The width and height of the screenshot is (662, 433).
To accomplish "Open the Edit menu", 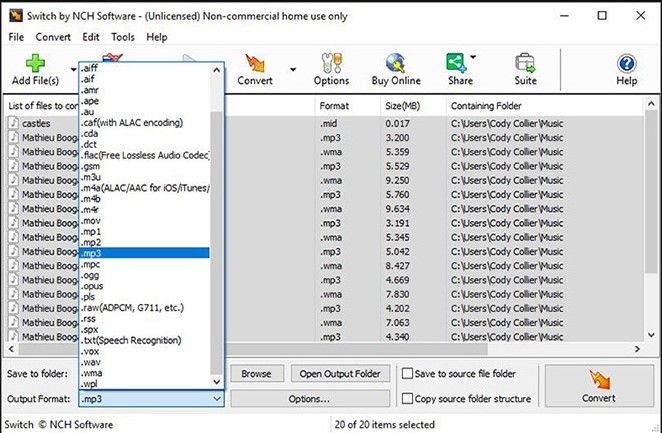I will pyautogui.click(x=91, y=37).
